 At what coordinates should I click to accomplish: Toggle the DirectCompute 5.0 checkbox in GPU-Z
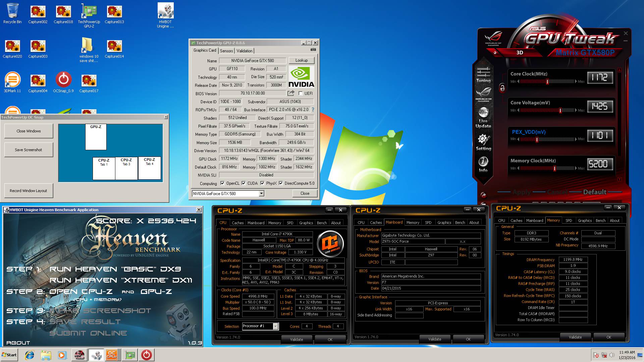[x=281, y=183]
